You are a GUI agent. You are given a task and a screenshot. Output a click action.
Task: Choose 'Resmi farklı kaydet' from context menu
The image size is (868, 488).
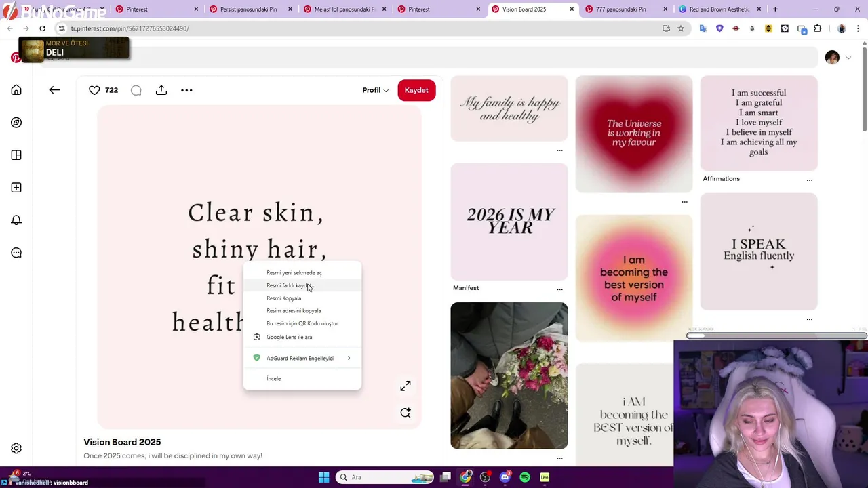[x=302, y=285]
